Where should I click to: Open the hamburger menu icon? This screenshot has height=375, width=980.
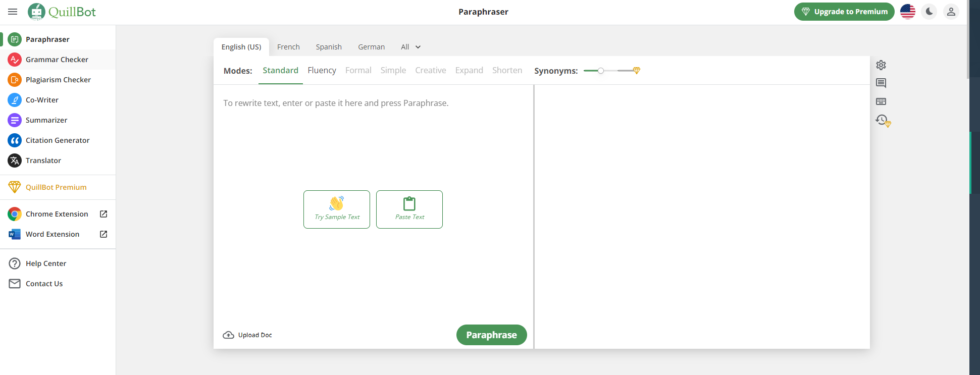click(x=13, y=12)
